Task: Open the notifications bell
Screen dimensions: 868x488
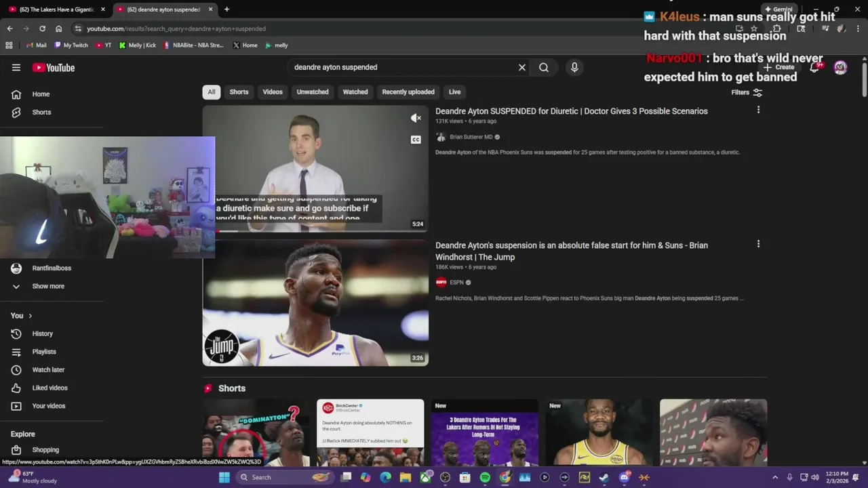Action: [814, 67]
